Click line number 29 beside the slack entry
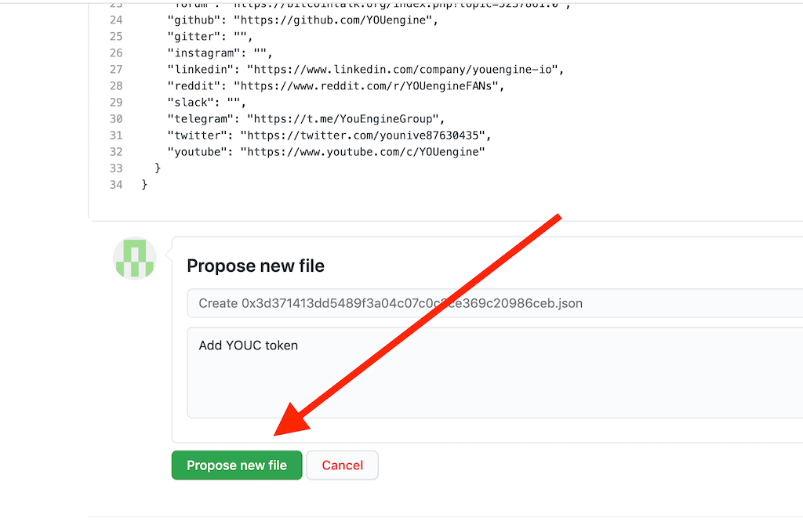The height and width of the screenshot is (532, 803). pyautogui.click(x=116, y=103)
